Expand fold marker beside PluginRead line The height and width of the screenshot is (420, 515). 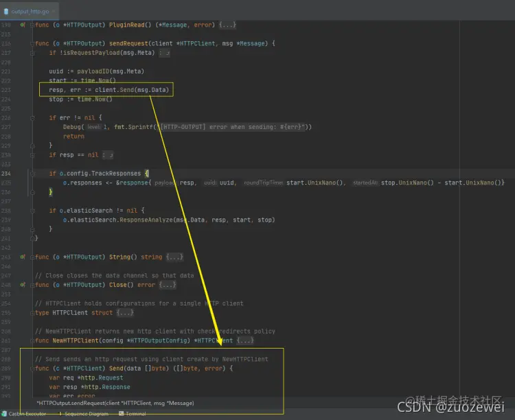point(32,25)
